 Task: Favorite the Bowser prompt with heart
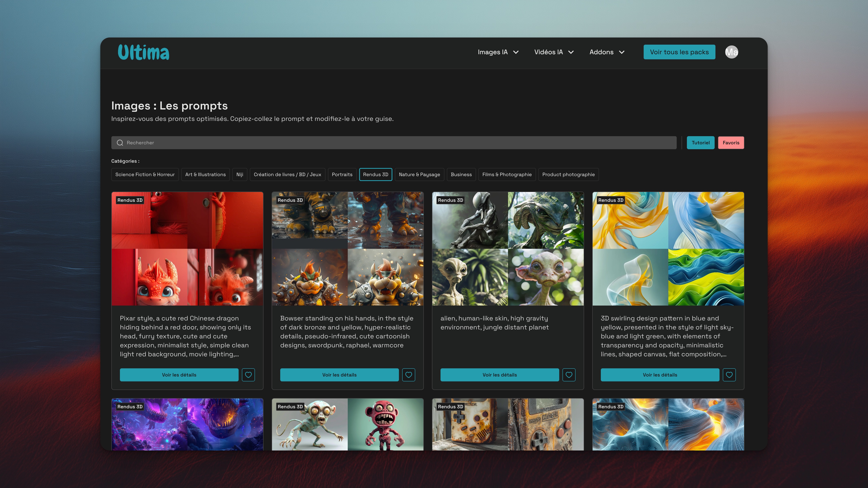tap(408, 375)
